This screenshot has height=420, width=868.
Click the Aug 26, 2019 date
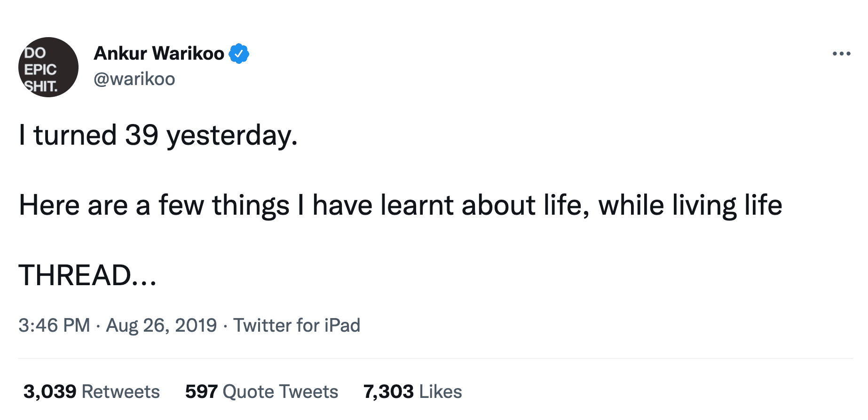(x=161, y=325)
